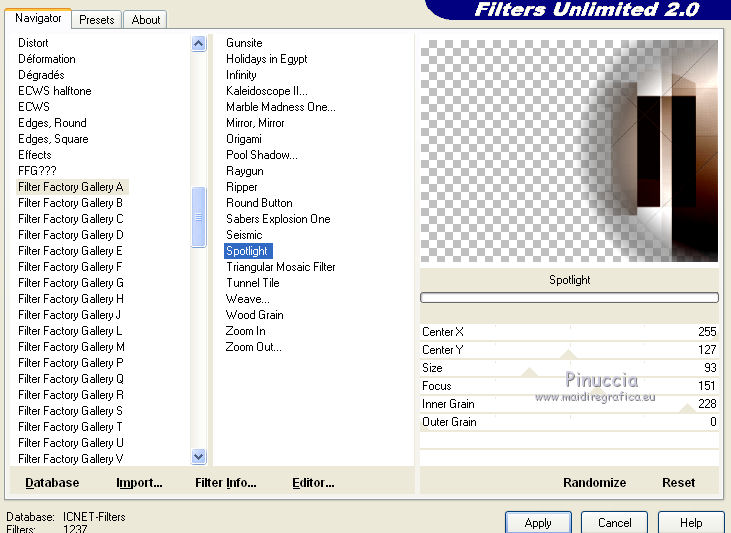Click the Cancel button
This screenshot has height=533, width=731.
click(x=614, y=523)
